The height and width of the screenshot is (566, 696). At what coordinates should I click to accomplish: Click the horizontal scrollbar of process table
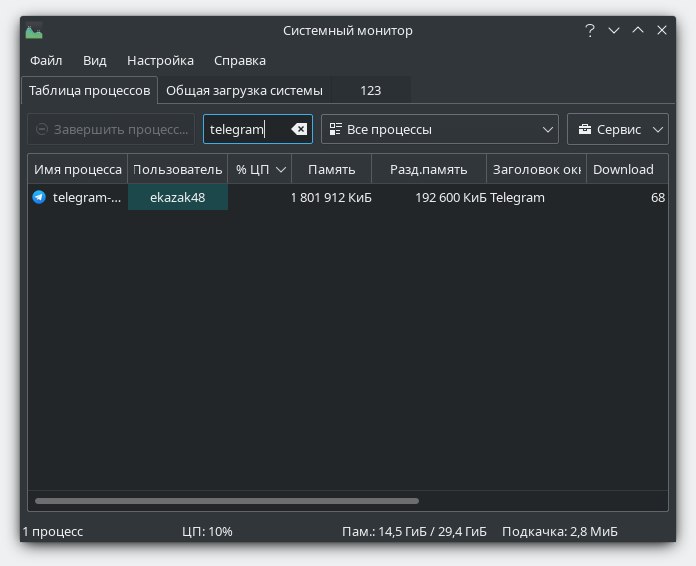pyautogui.click(x=227, y=501)
